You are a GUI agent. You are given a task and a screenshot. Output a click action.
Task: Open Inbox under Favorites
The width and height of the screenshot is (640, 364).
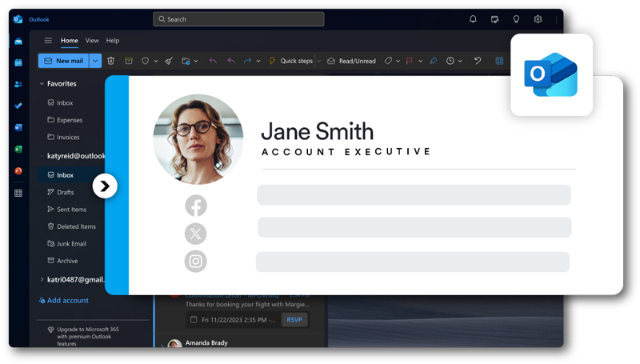coord(61,103)
